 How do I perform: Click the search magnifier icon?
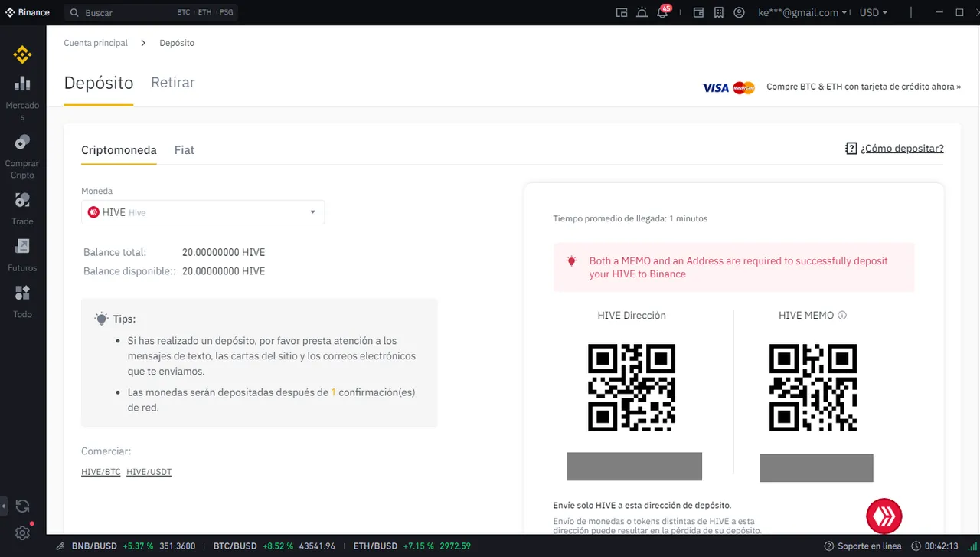click(x=74, y=13)
